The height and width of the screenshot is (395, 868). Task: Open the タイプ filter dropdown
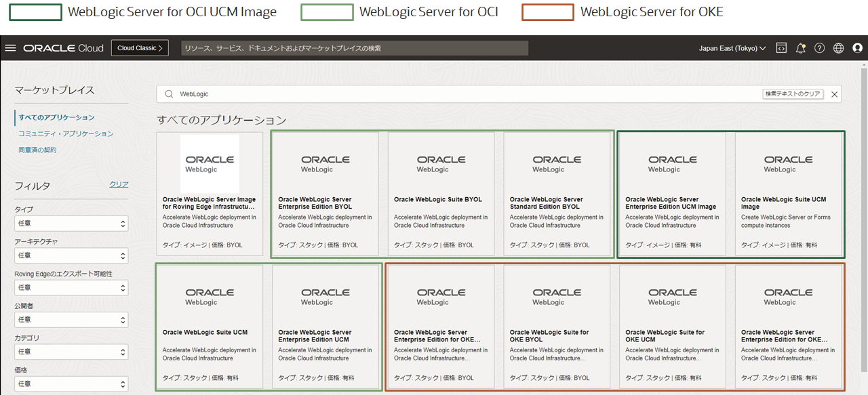[x=71, y=223]
